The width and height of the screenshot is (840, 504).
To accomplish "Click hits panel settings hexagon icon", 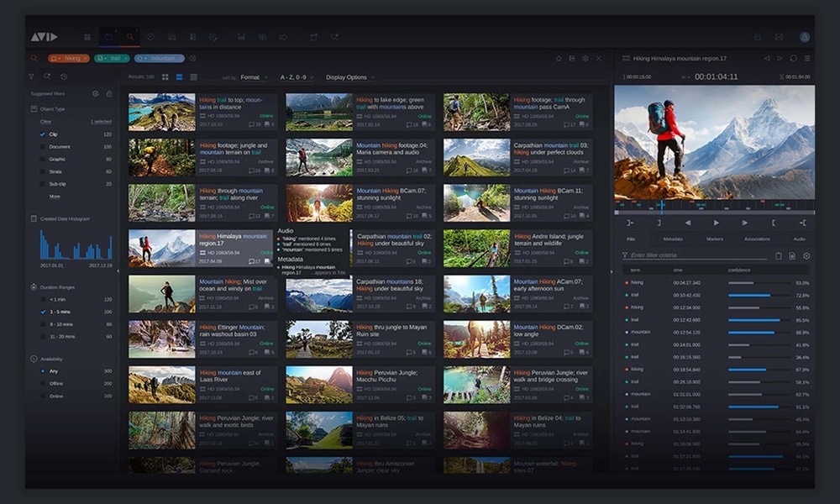I will [x=806, y=256].
